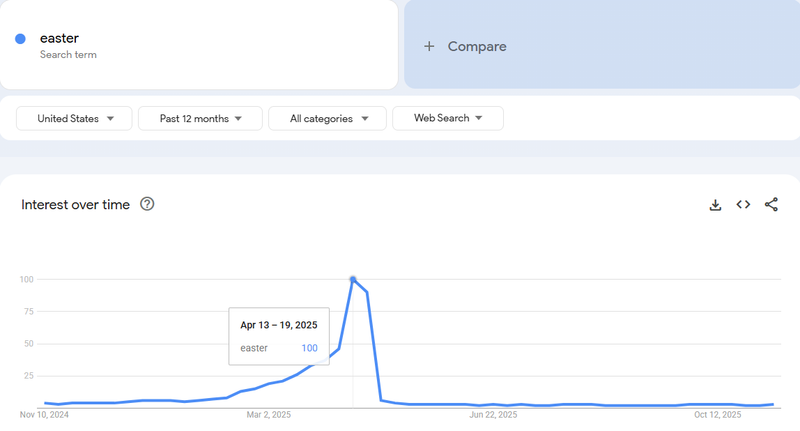The width and height of the screenshot is (800, 431).
Task: Click the Mar 2, 2025 axis label
Action: [x=269, y=415]
